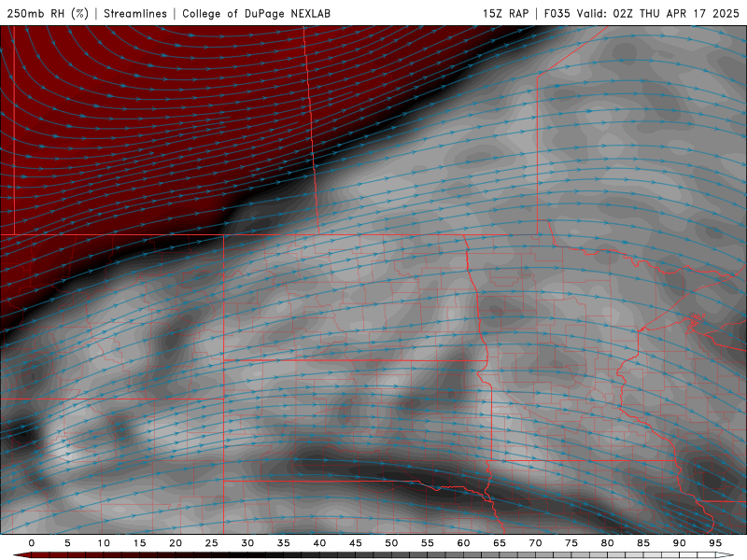The width and height of the screenshot is (747, 560).
Task: Click the colorbar tick label "40"
Action: (x=319, y=543)
